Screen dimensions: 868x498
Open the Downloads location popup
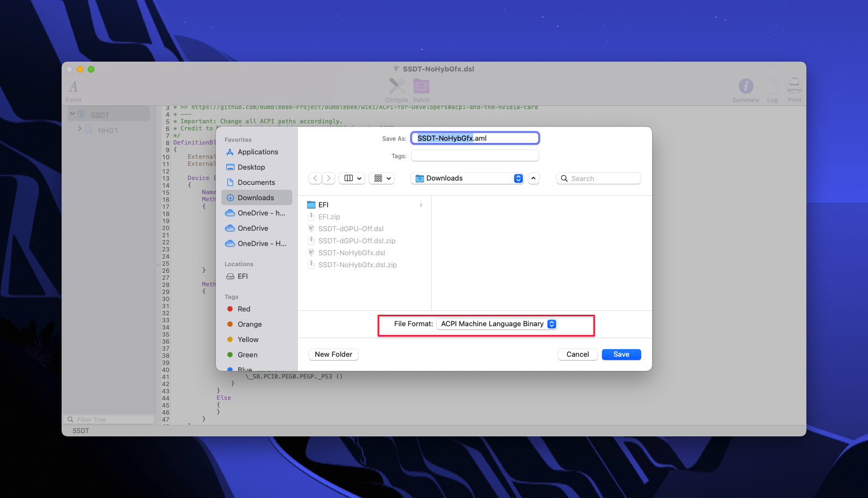(468, 178)
